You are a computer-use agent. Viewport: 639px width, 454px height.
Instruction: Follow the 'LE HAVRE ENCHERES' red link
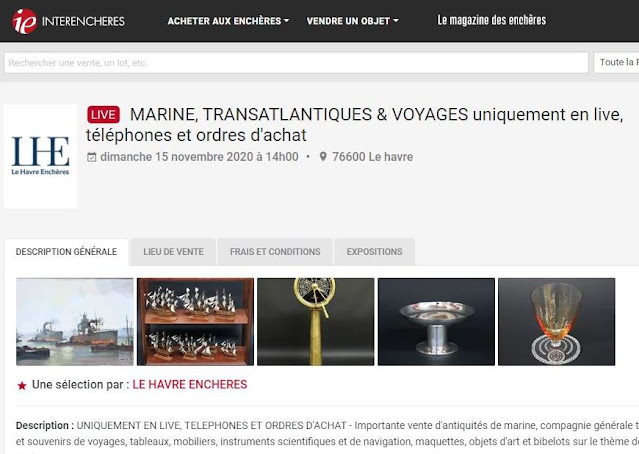tap(190, 384)
